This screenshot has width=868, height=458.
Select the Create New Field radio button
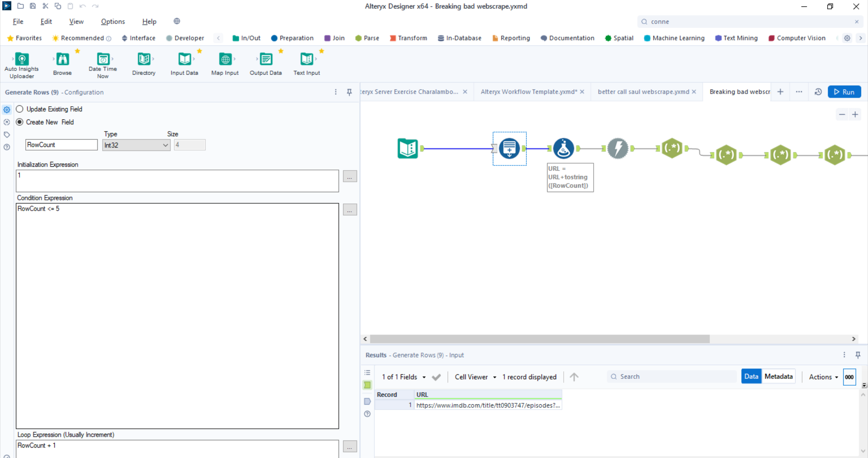pyautogui.click(x=19, y=122)
